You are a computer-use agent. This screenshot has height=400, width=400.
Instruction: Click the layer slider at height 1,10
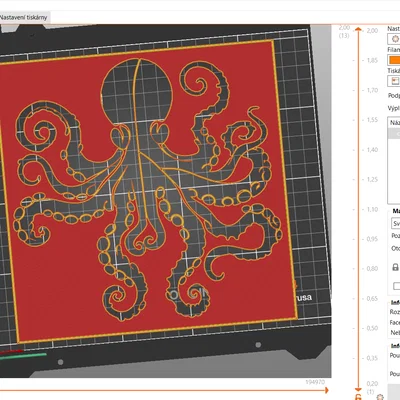[x=358, y=209]
